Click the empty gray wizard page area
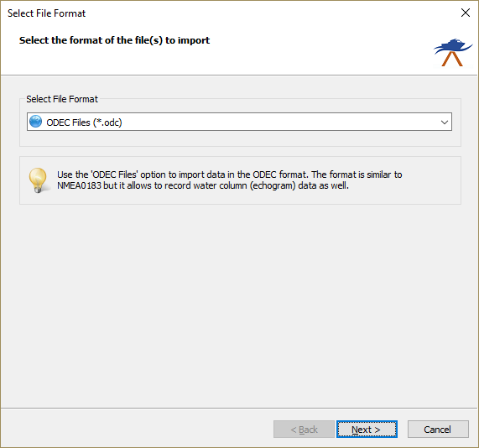 coord(239,305)
